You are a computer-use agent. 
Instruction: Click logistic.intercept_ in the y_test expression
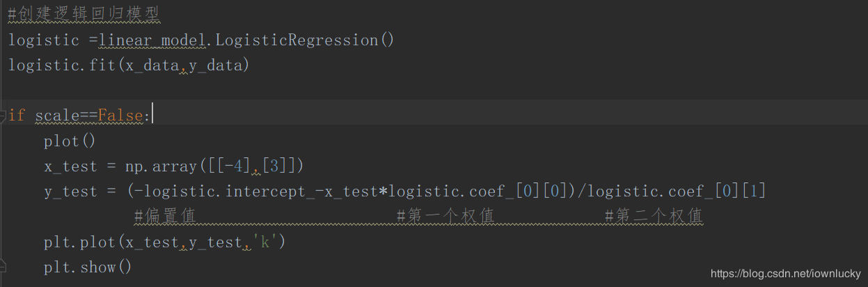[230, 192]
